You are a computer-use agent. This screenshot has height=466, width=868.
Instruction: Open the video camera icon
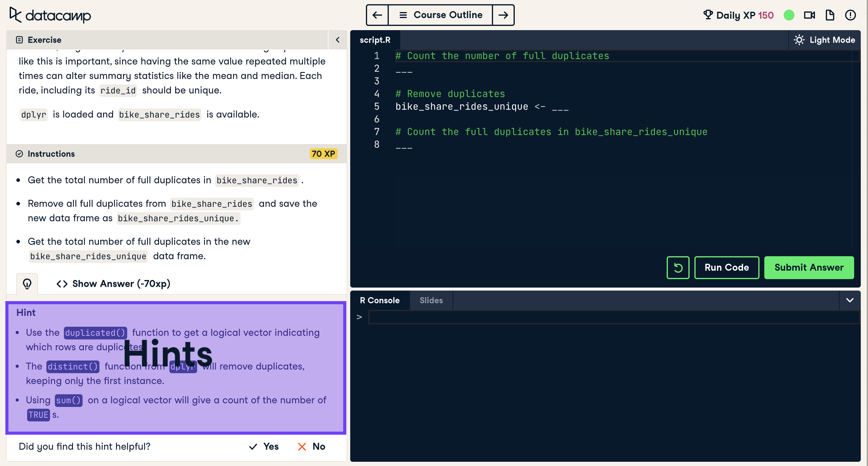[809, 15]
